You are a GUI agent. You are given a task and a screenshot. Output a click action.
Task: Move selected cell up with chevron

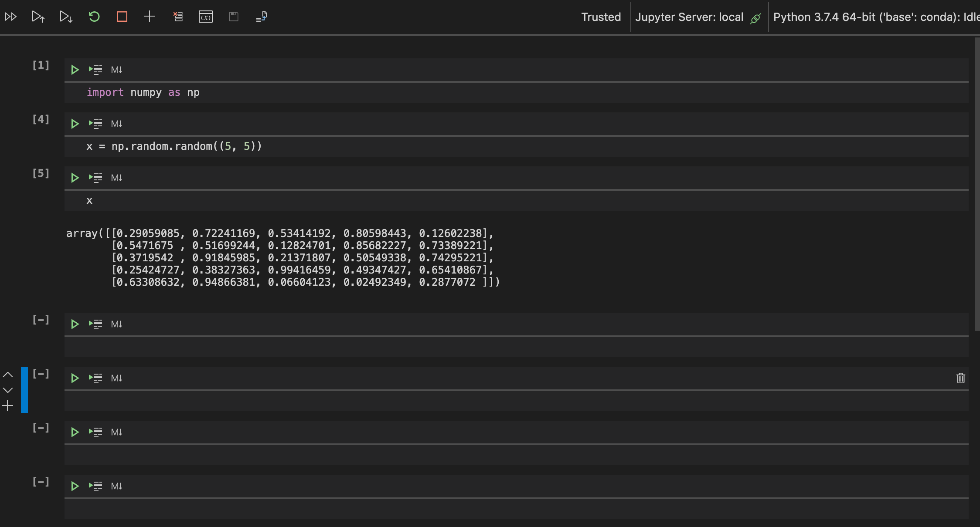(x=8, y=375)
